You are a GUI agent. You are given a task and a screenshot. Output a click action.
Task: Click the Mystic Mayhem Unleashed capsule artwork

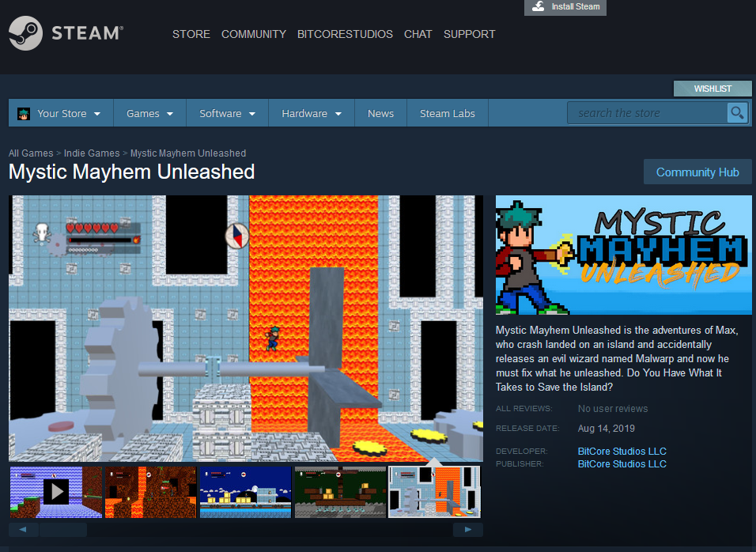tap(623, 255)
